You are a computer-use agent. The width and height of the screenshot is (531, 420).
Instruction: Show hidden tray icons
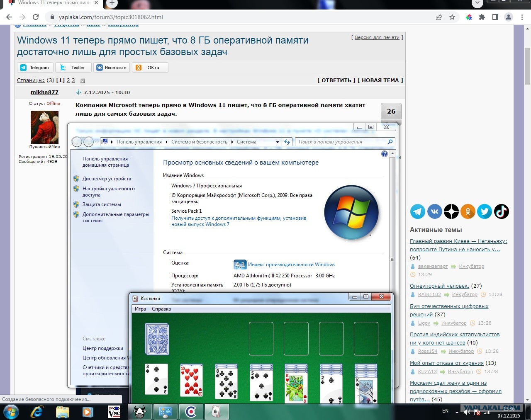[x=457, y=412]
